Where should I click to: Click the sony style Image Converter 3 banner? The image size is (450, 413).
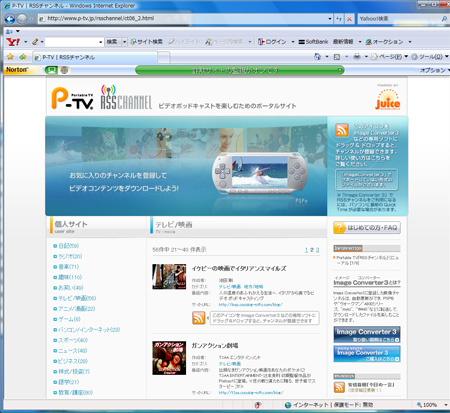(x=367, y=354)
